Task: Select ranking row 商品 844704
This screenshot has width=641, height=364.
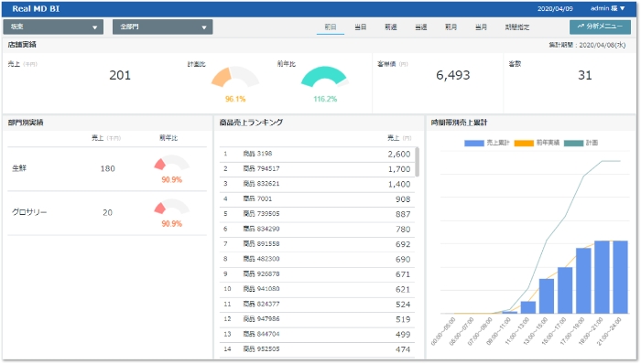Action: pyautogui.click(x=317, y=335)
